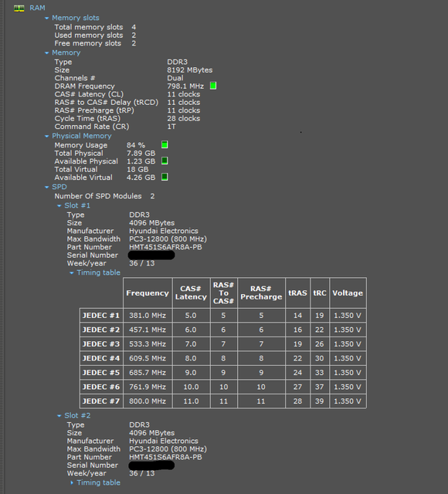Select the Free memory slots row
Screen dimensions: 448x494
(x=95, y=43)
